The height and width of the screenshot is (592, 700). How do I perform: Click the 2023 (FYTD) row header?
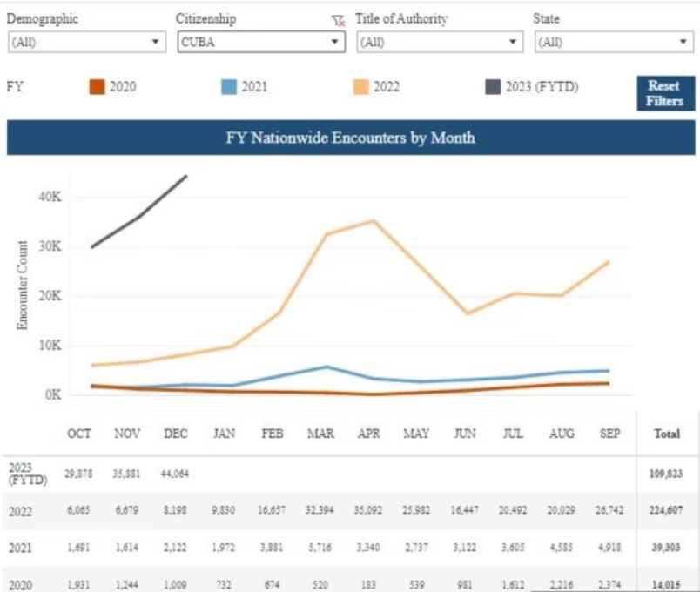pyautogui.click(x=24, y=473)
